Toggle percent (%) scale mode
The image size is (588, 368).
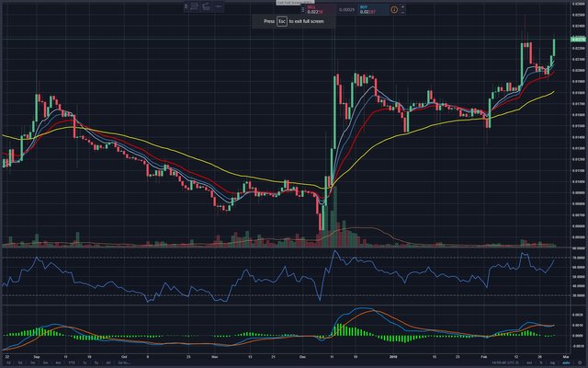[x=541, y=362]
